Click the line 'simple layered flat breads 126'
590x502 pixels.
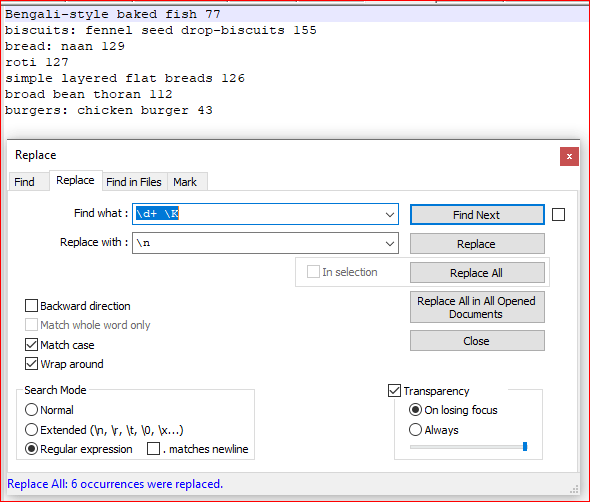point(125,78)
